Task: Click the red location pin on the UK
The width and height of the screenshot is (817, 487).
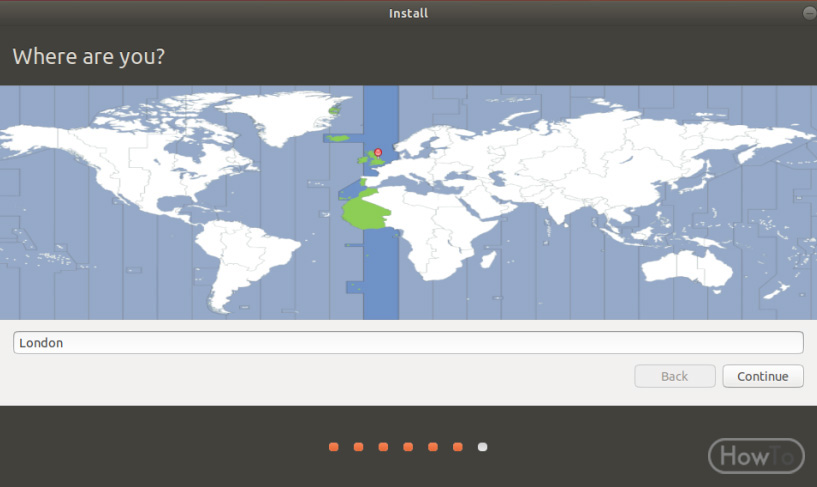Action: tap(378, 153)
